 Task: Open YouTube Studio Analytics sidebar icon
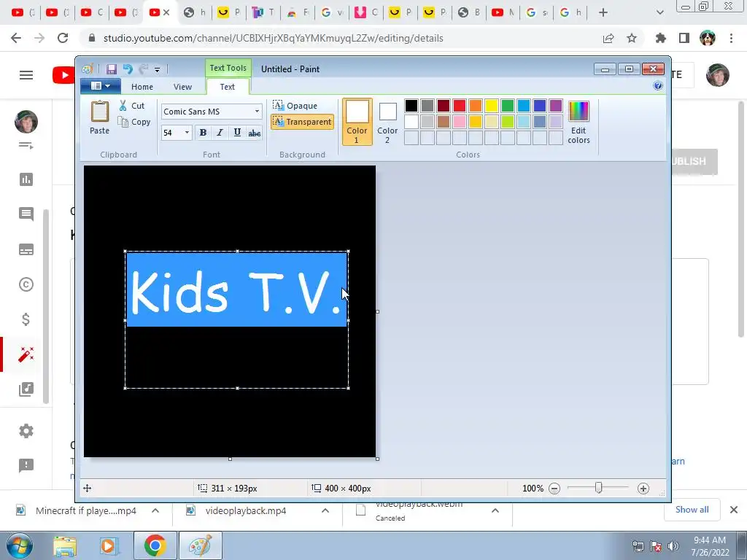(26, 179)
